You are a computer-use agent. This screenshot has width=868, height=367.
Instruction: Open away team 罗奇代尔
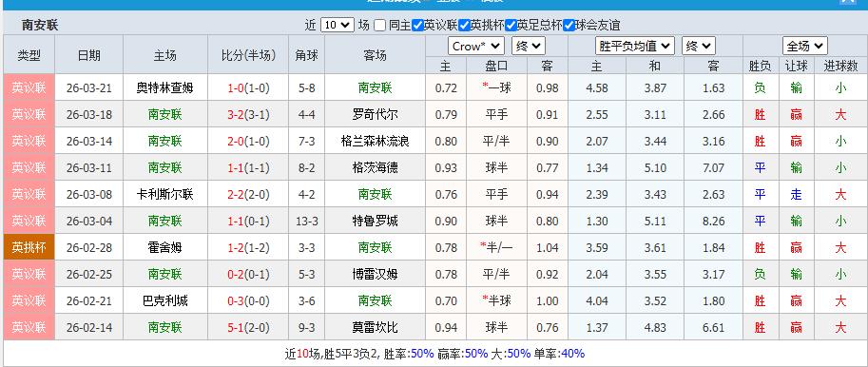click(x=375, y=115)
